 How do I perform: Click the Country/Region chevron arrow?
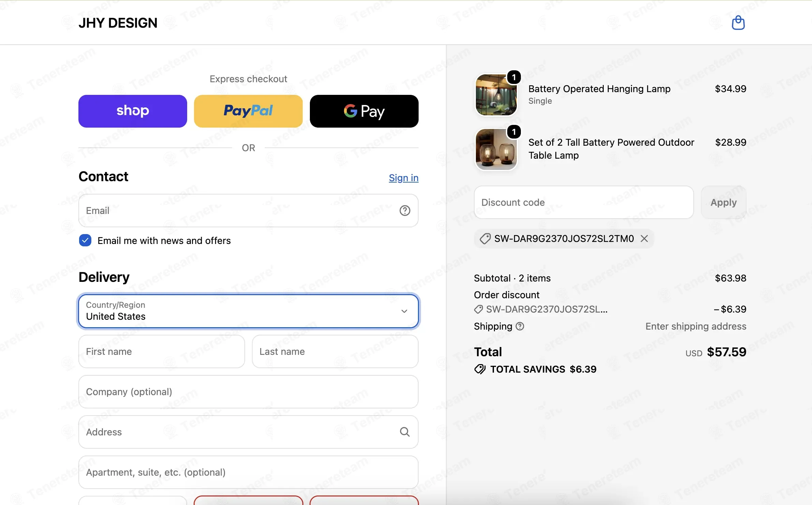[404, 311]
